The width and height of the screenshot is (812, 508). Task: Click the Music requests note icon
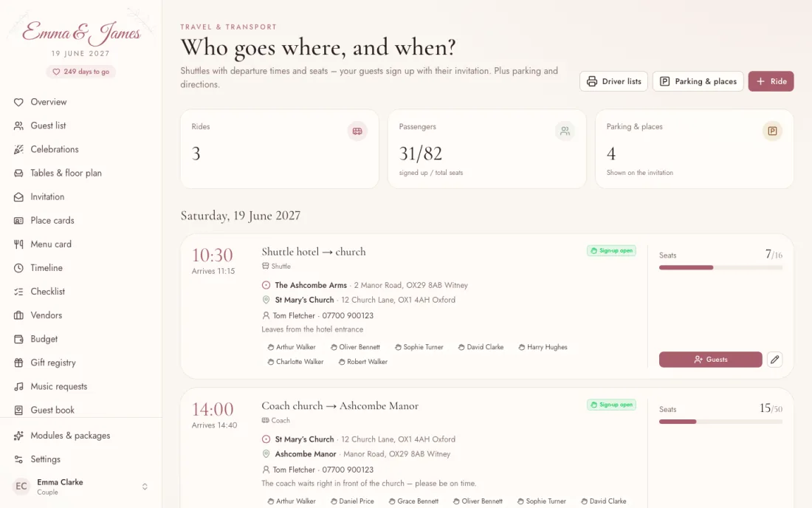click(18, 386)
